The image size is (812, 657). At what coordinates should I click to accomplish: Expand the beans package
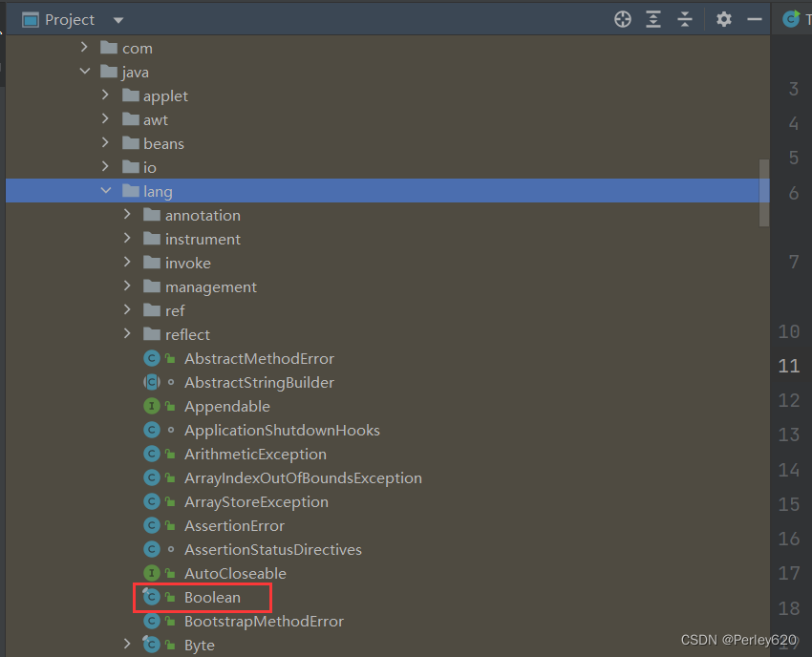[x=105, y=142]
